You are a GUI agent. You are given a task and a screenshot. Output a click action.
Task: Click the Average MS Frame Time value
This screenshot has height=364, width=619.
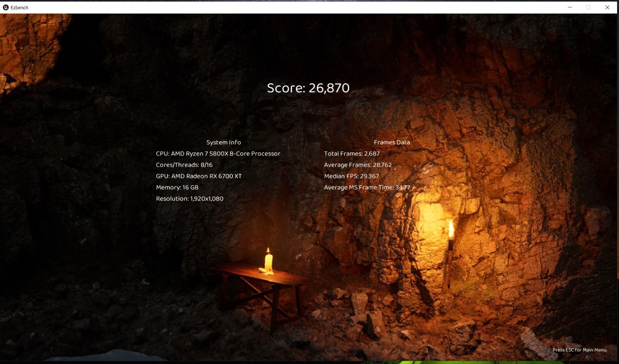[x=367, y=187]
